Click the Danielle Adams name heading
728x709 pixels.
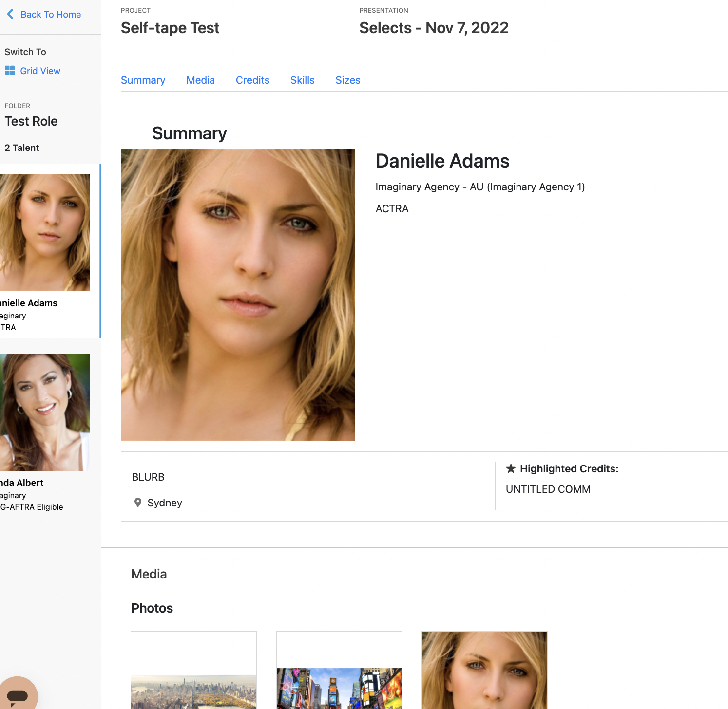point(442,161)
